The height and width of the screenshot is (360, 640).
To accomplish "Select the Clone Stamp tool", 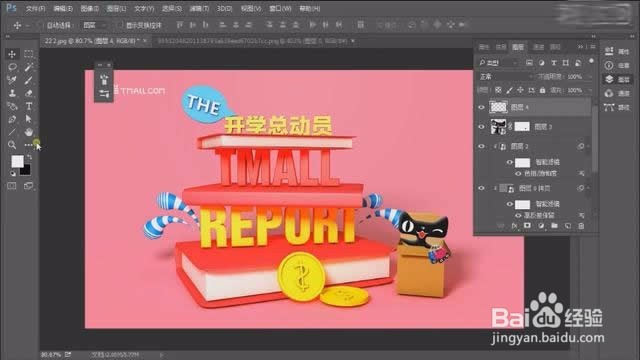I will tap(12, 93).
